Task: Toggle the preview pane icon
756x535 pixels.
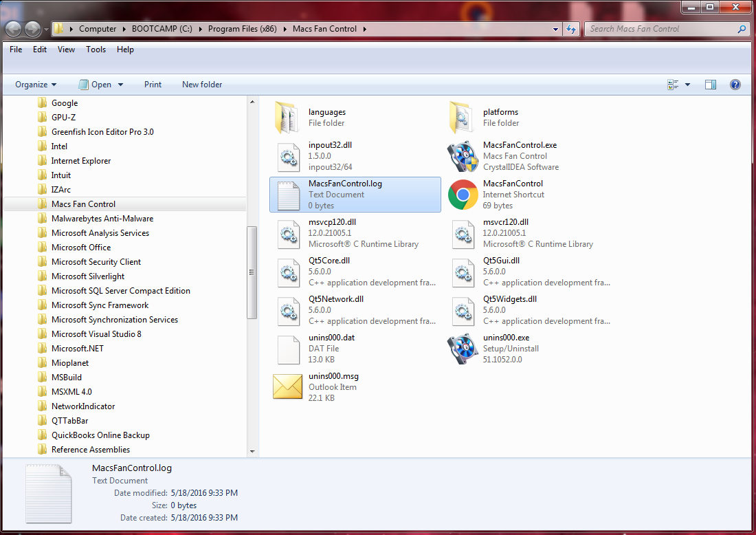Action: 710,85
